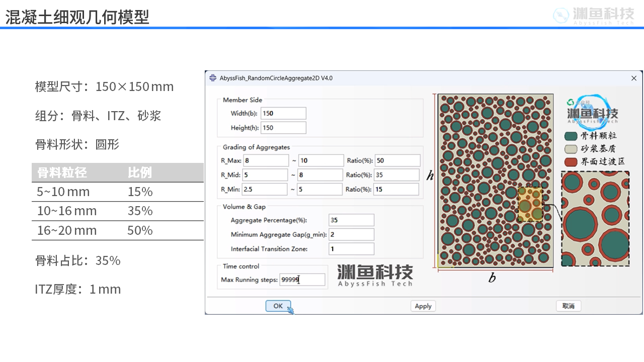Click the 'Member Side' group label
Screen dimensions: 644x362
243,100
